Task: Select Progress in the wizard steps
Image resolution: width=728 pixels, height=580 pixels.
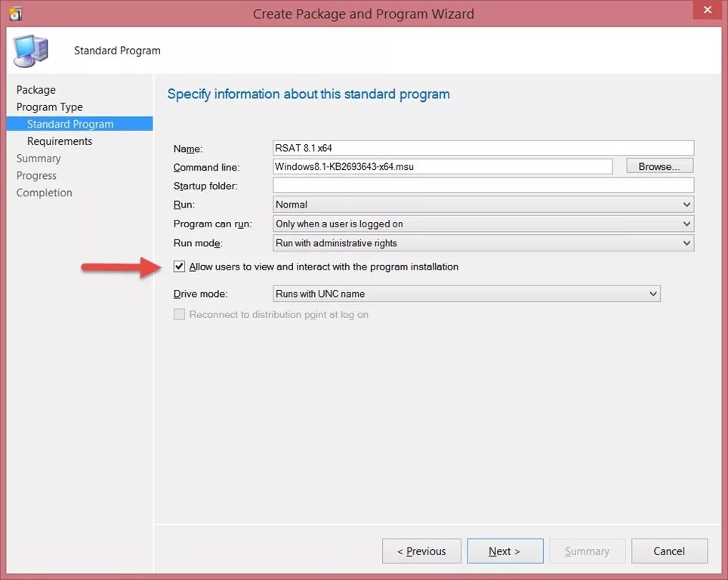Action: tap(37, 175)
